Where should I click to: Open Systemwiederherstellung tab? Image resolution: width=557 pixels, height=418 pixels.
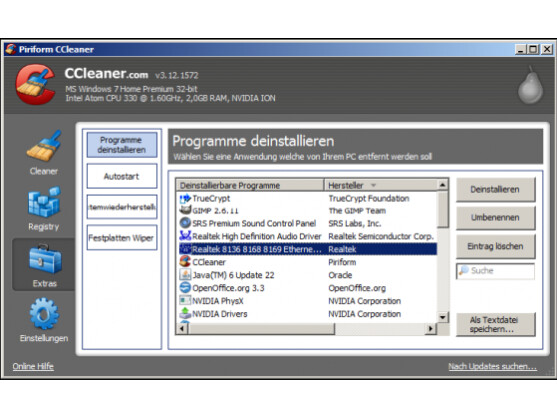click(x=122, y=207)
